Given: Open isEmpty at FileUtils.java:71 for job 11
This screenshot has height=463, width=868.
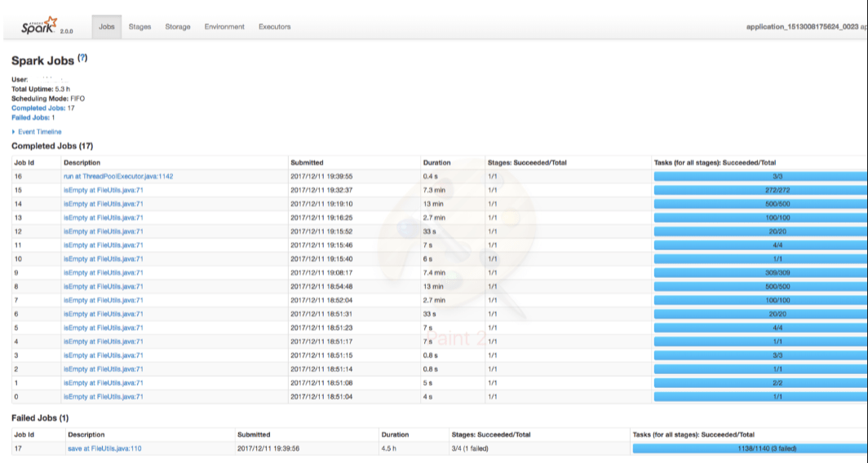Looking at the screenshot, I should coord(104,245).
